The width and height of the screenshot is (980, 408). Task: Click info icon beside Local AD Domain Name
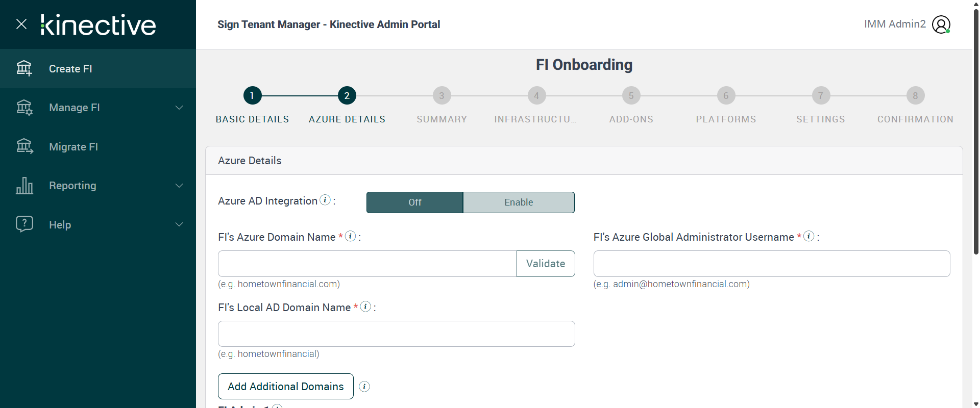coord(365,307)
